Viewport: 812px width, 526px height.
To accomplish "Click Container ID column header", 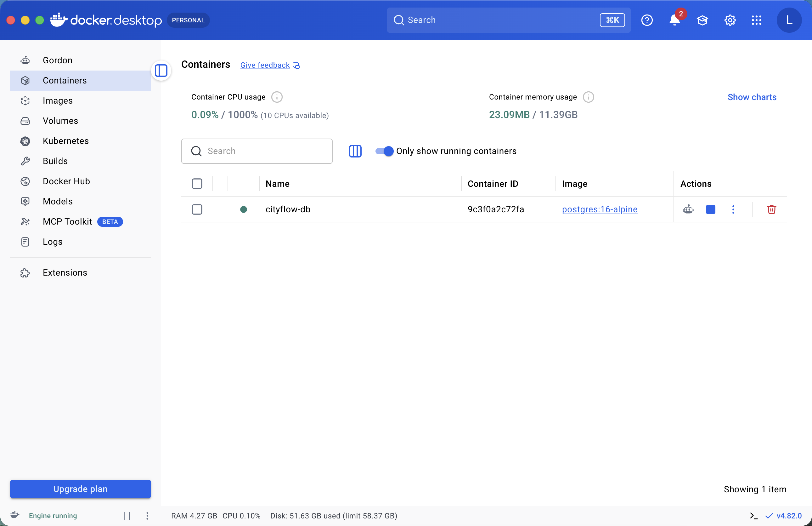I will pyautogui.click(x=493, y=184).
